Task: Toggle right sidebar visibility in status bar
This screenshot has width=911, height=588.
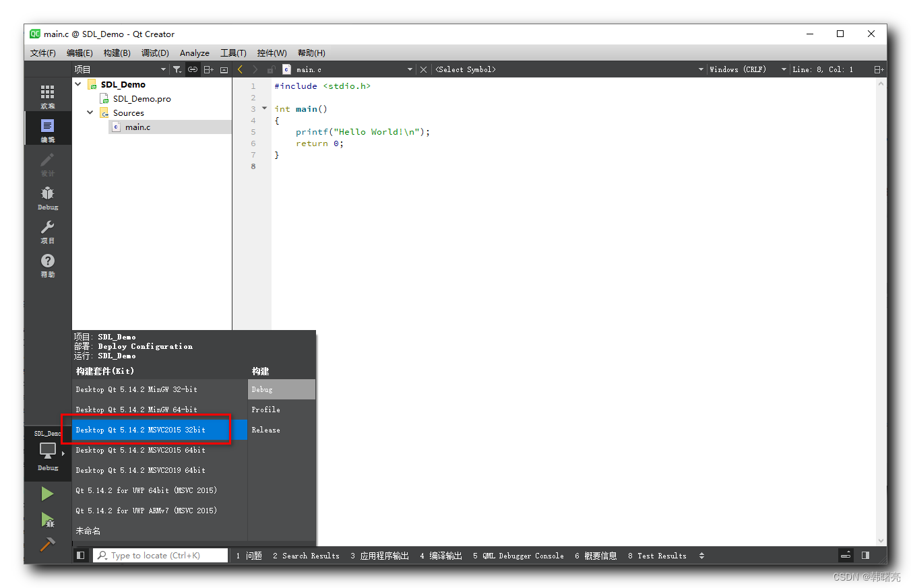Action: pyautogui.click(x=865, y=555)
